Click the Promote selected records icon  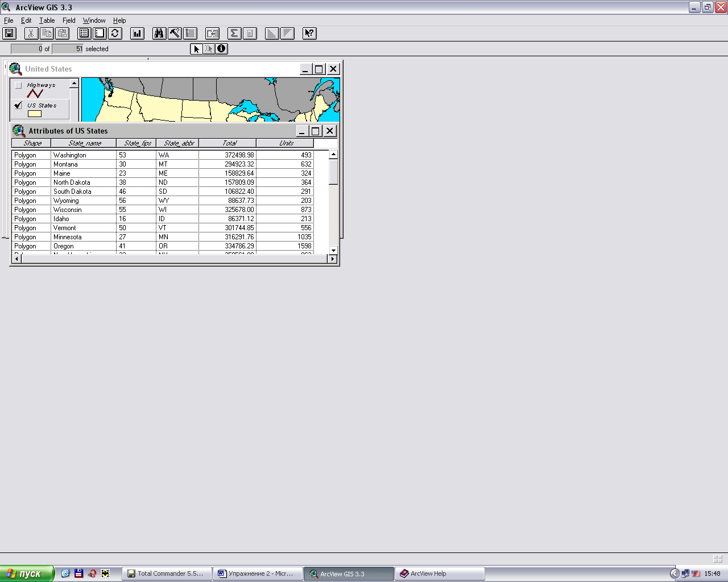[190, 33]
